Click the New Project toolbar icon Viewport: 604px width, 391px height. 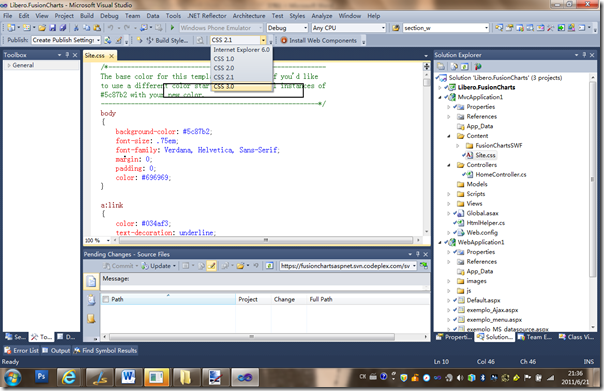click(x=12, y=28)
